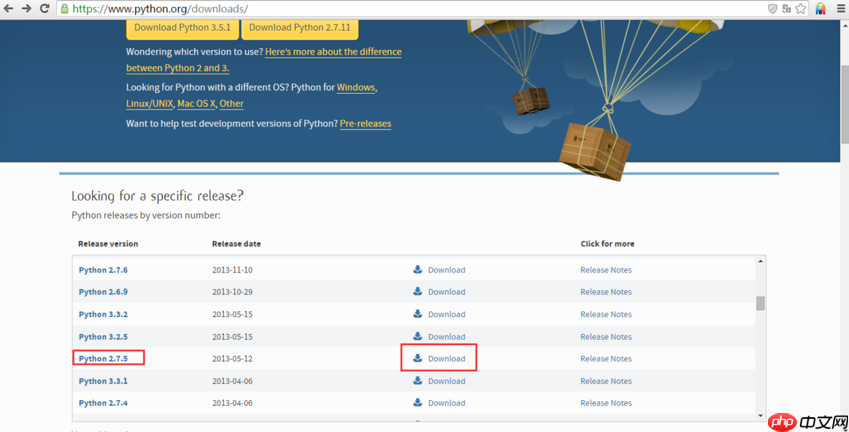Open Release Notes for Python 2.7.6

pyautogui.click(x=606, y=270)
